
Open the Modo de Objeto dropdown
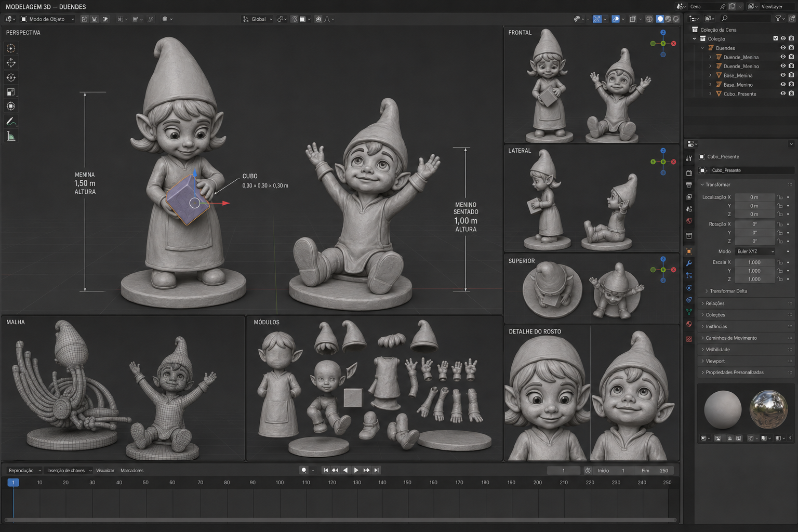[x=47, y=19]
